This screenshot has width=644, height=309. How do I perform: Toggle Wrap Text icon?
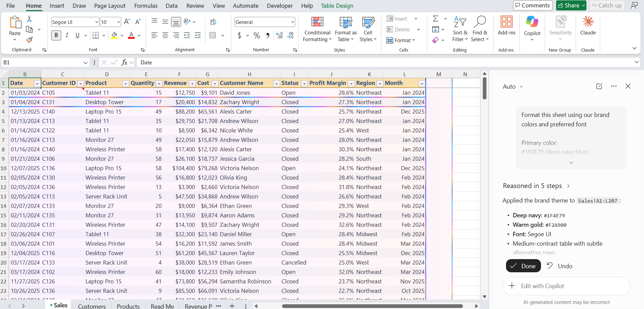point(213,22)
